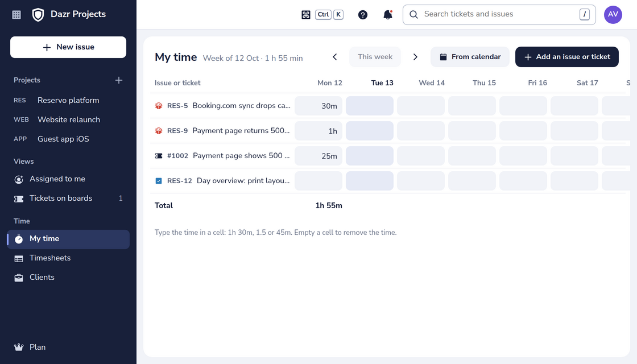
Task: Open Timesheets page
Action: pos(68,258)
